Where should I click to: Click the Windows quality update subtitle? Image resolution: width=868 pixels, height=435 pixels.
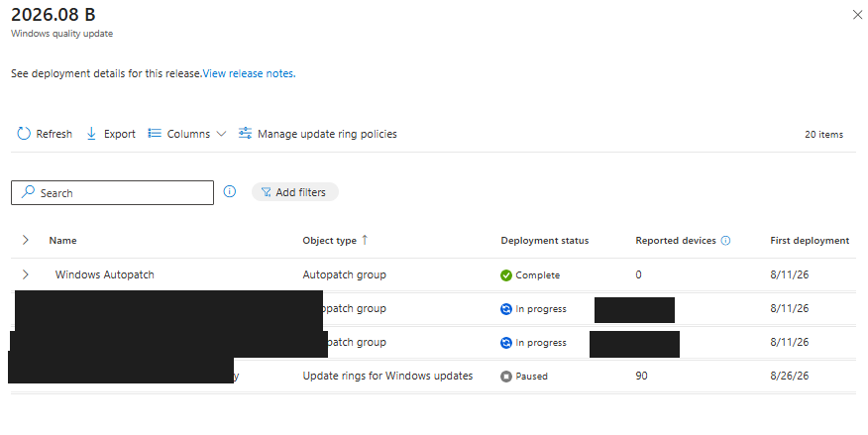coord(62,34)
